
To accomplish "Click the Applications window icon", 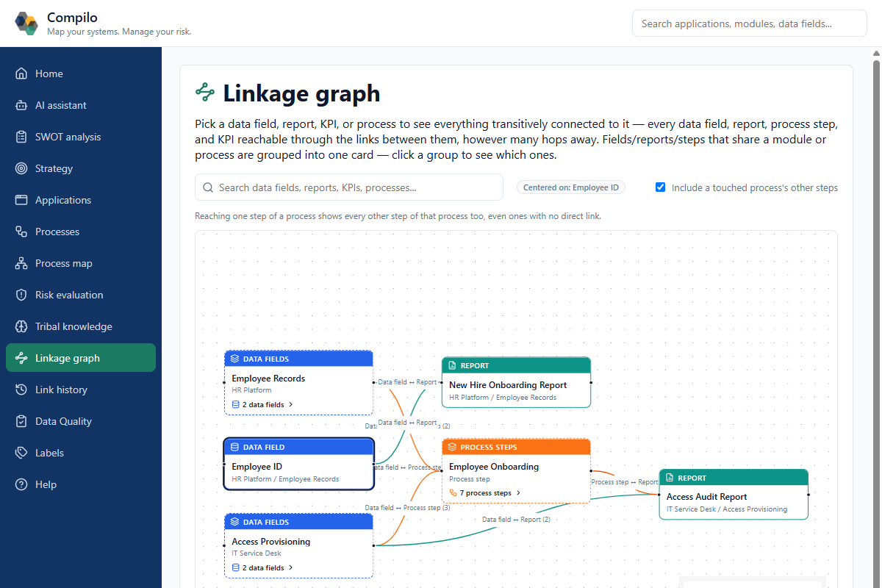I will tap(21, 200).
